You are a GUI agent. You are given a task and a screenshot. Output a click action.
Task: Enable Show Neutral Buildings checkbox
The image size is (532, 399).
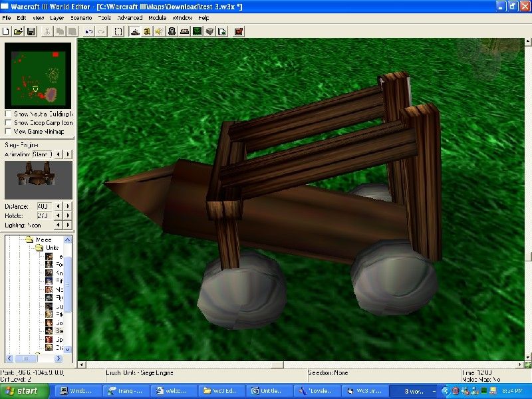[8, 114]
